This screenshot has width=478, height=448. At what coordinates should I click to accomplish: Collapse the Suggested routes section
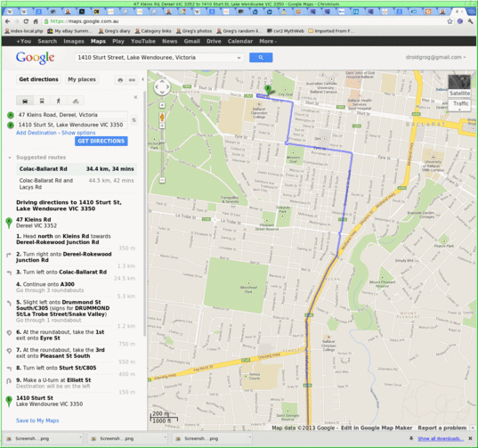pyautogui.click(x=10, y=158)
